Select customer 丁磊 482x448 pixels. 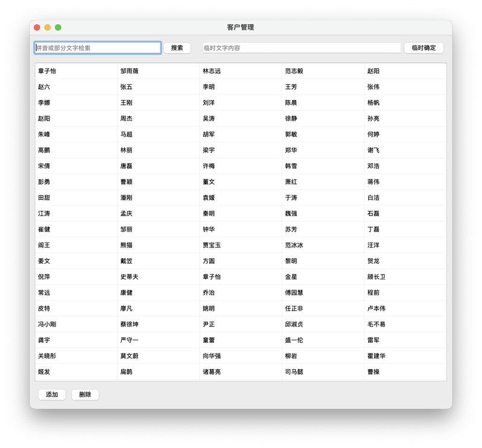405,229
